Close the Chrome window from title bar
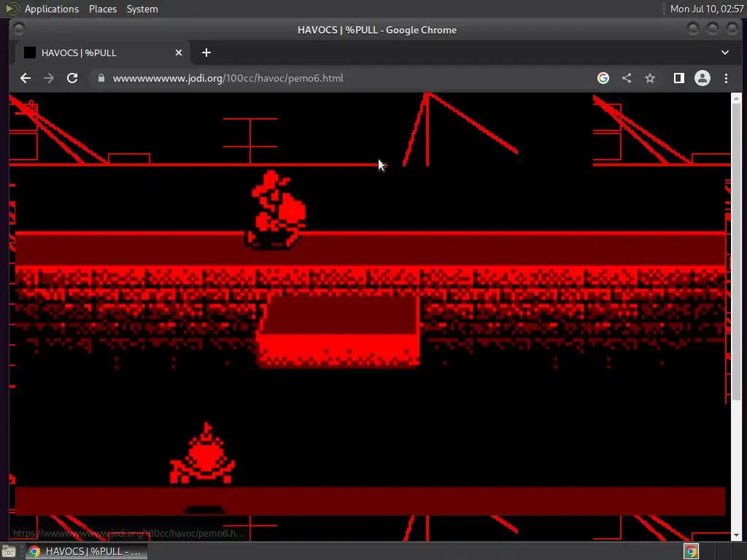This screenshot has height=560, width=747. pyautogui.click(x=732, y=29)
